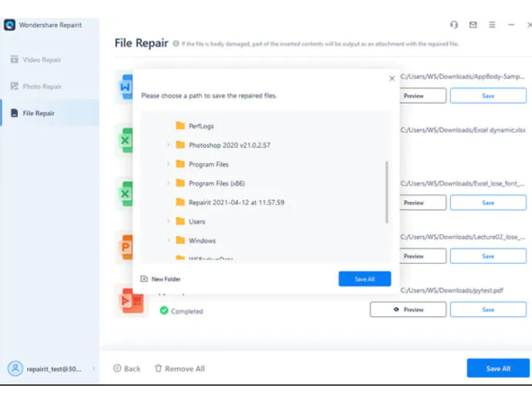Click the path text ending Excel dynamic.xlsx

click(x=463, y=130)
